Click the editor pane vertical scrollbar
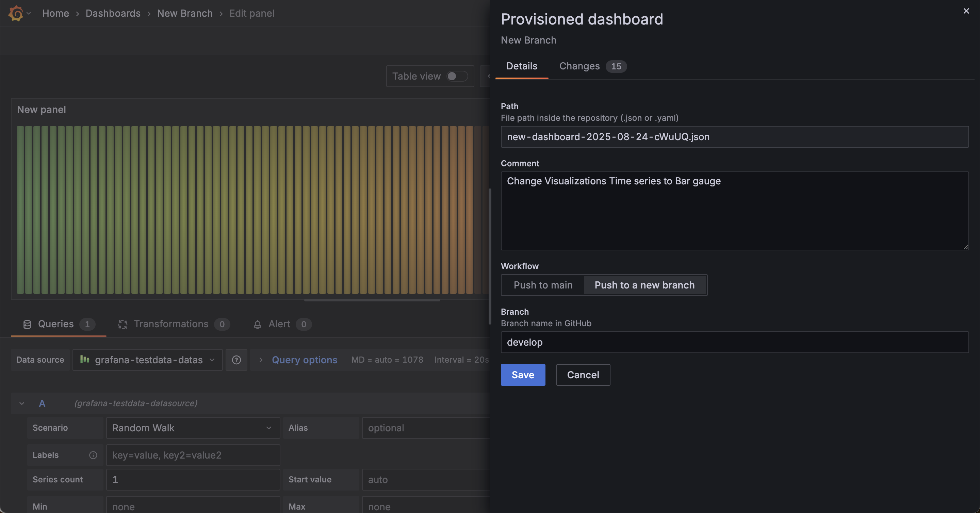980x513 pixels. 490,256
